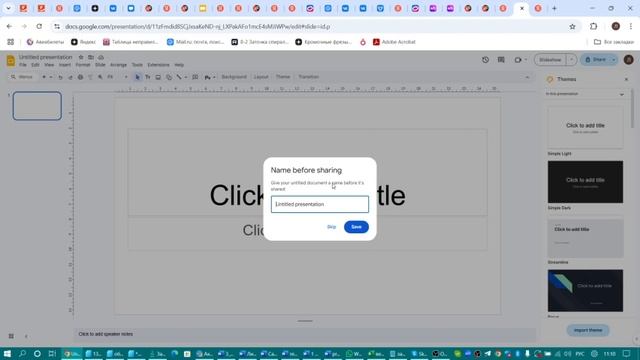
Task: Open the Extensions menu
Action: [x=158, y=65]
